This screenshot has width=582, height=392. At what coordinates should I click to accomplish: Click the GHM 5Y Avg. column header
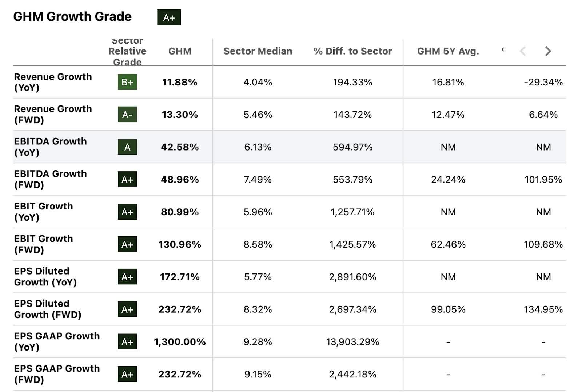pyautogui.click(x=448, y=51)
